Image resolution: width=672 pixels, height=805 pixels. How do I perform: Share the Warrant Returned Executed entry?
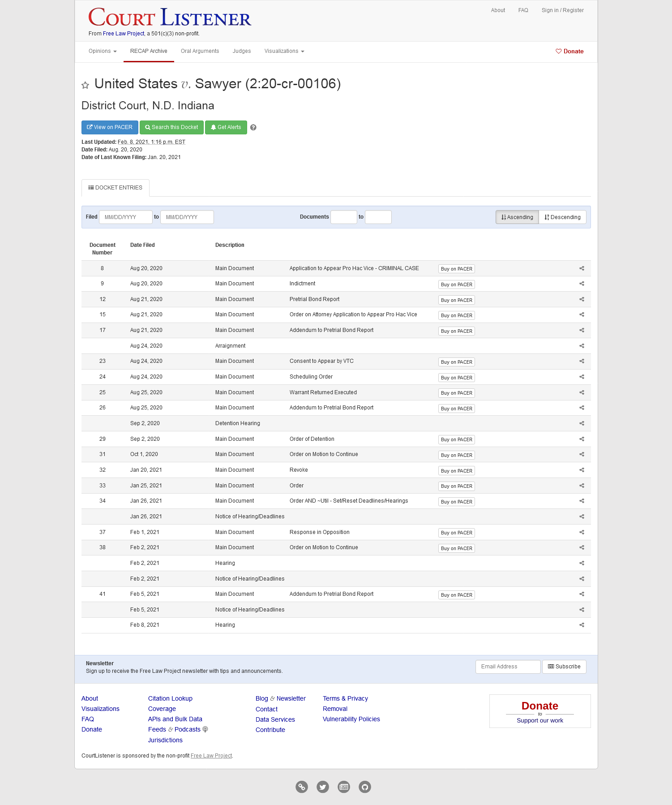tap(582, 392)
